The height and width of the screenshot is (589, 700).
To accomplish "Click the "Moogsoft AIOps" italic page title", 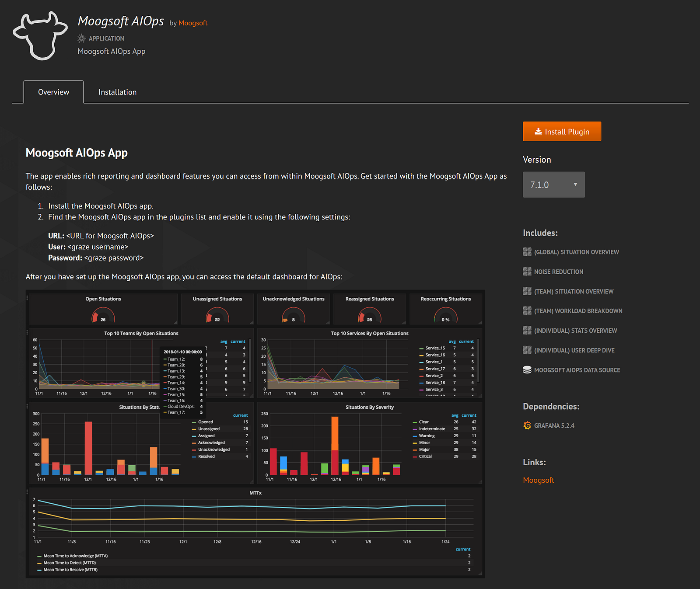I will 121,21.
